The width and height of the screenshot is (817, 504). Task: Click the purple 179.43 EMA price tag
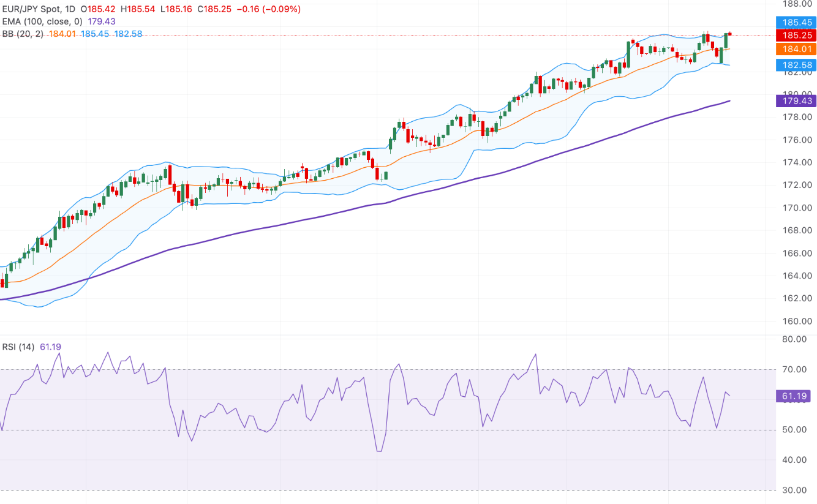(796, 100)
